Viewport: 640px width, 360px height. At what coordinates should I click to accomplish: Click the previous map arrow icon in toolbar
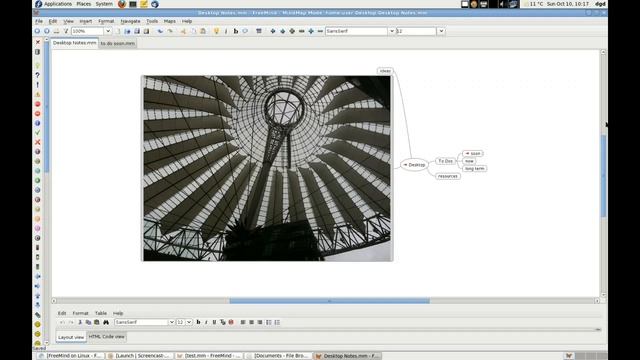pos(37,31)
